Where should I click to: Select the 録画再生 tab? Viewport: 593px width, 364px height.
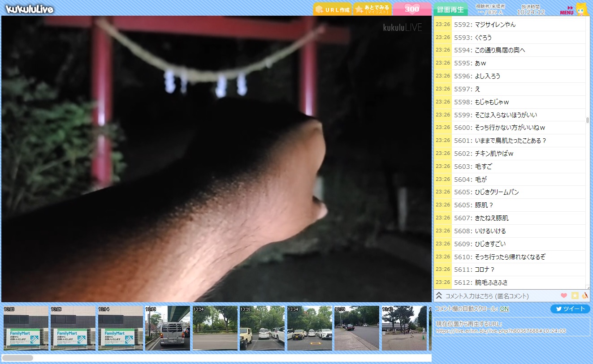click(x=450, y=9)
